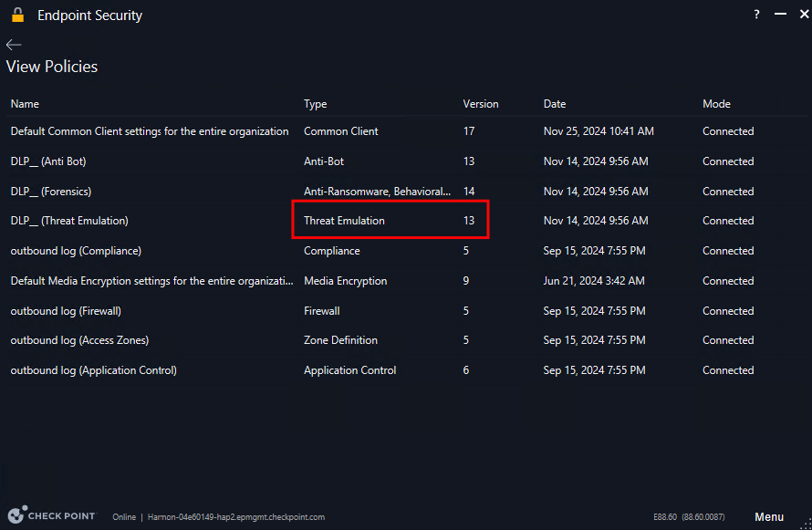Click the Type column header
Viewport: 812px width, 530px height.
coord(315,104)
